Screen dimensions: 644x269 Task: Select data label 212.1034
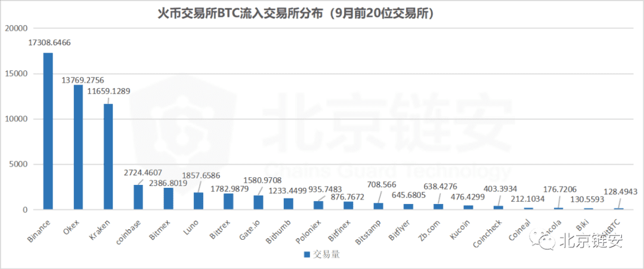point(529,199)
